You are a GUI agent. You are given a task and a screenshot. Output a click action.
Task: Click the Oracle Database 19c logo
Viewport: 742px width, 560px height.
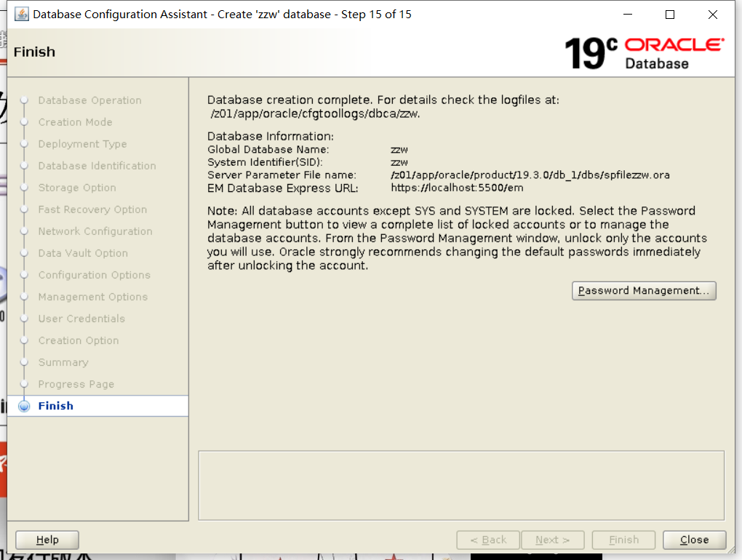pyautogui.click(x=644, y=52)
